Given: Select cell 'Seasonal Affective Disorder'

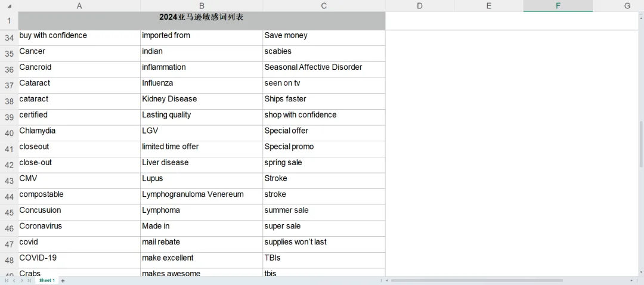Looking at the screenshot, I should (x=324, y=70).
